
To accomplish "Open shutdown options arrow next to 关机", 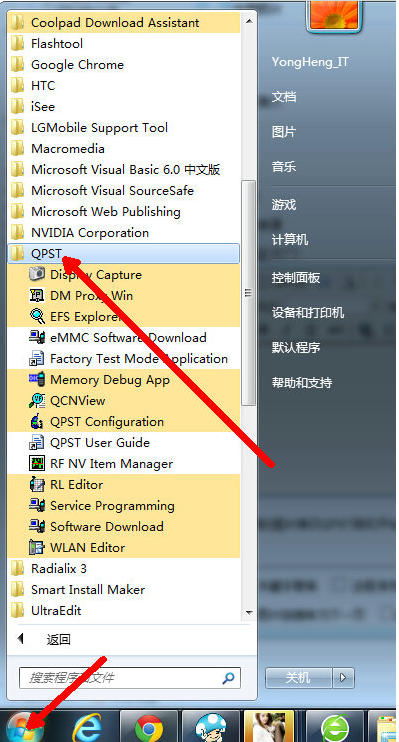I will click(x=344, y=678).
